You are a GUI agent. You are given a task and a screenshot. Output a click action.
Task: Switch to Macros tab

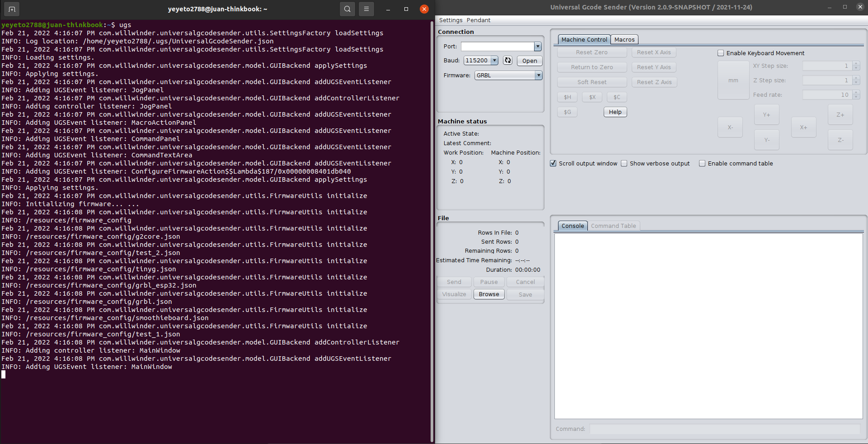(624, 40)
